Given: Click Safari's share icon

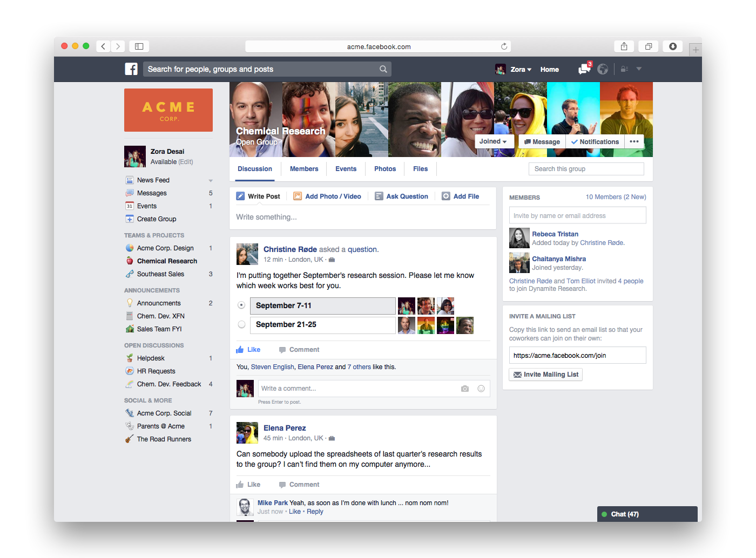Looking at the screenshot, I should click(624, 46).
